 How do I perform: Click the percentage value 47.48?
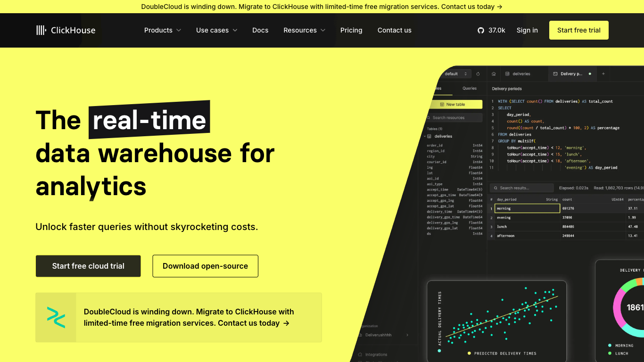click(x=633, y=227)
